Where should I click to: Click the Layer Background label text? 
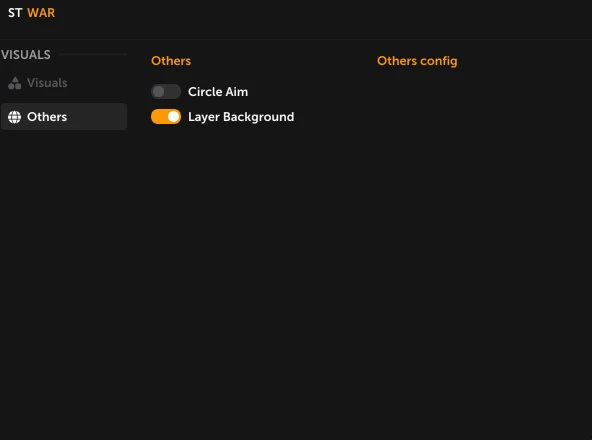pos(241,117)
